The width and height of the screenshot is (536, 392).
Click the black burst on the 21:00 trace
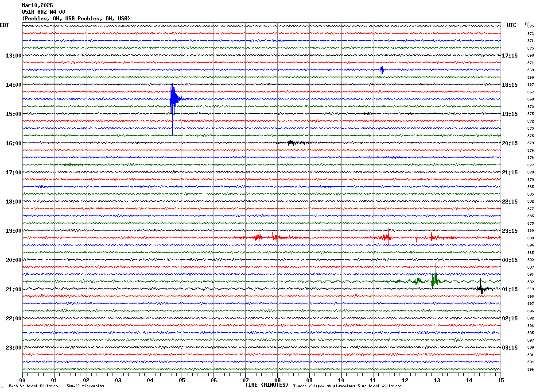481,289
